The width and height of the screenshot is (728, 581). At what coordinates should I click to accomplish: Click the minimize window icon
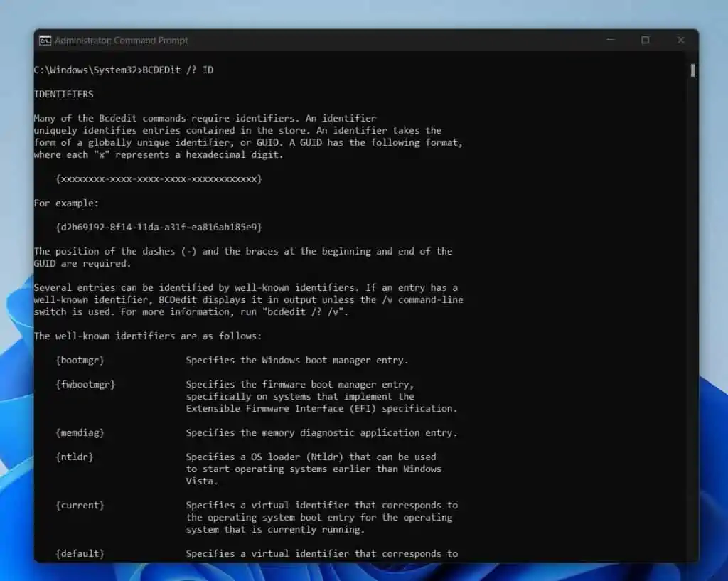click(x=610, y=41)
